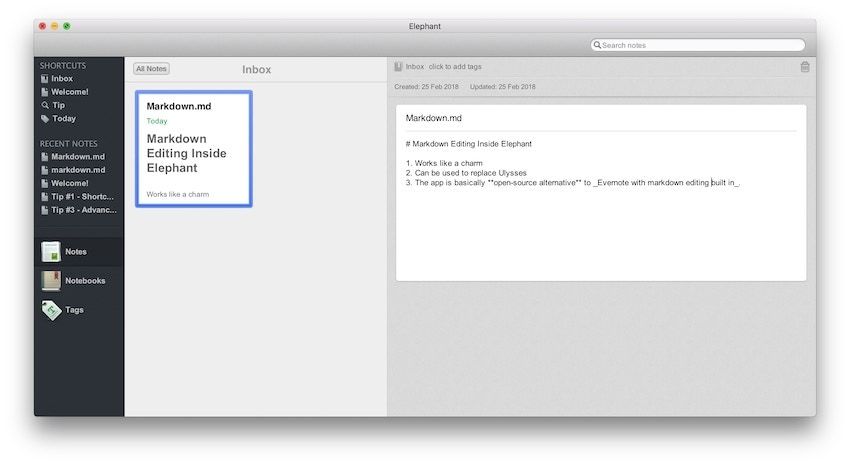This screenshot has height=465, width=850.
Task: Click the Inbox notebook name in note header
Action: [x=415, y=67]
